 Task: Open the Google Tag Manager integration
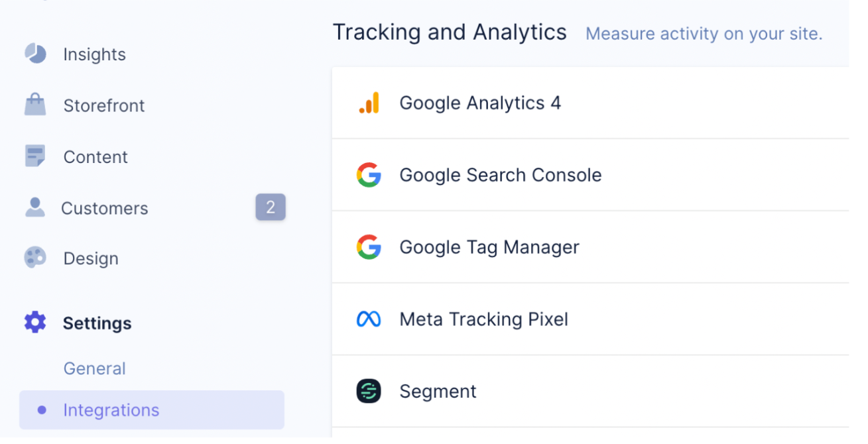coord(489,247)
